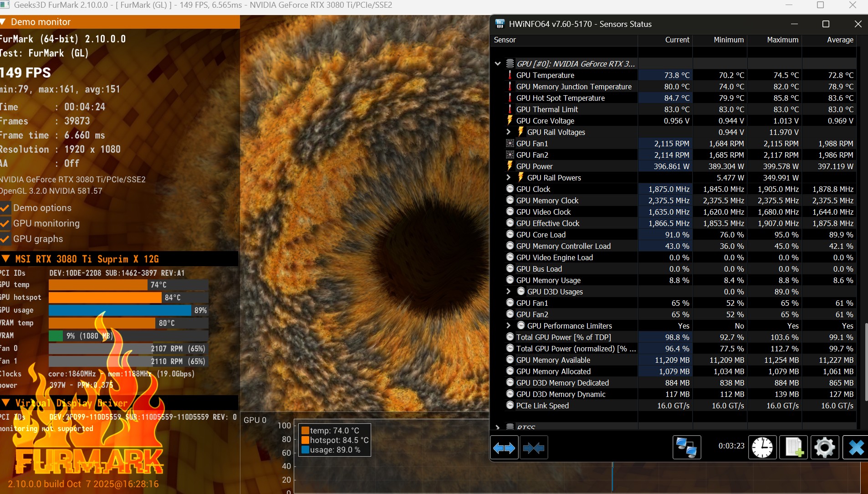Select the GPU Hot Spot Temperature row
868x494 pixels.
(560, 98)
